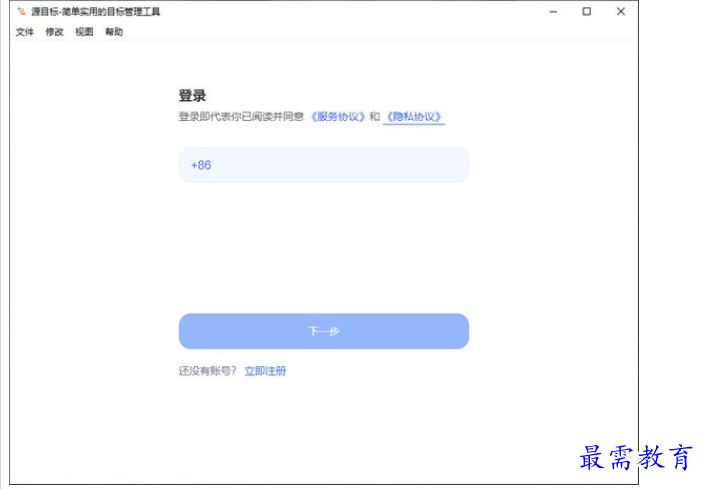The width and height of the screenshot is (701, 489).
Task: Open the 文件 menu
Action: 25,32
